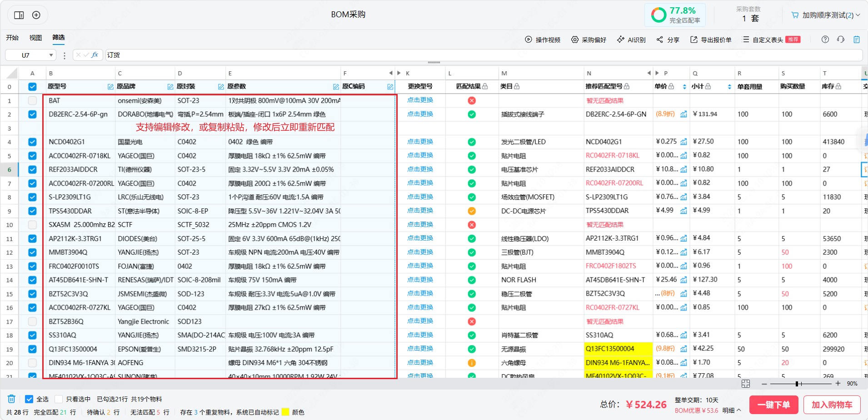Launch AI识别 recognition

(631, 40)
